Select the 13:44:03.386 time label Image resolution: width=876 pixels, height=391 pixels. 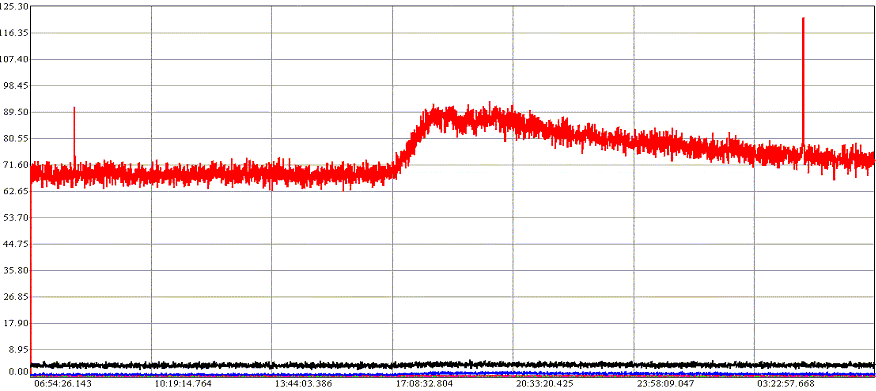(303, 385)
